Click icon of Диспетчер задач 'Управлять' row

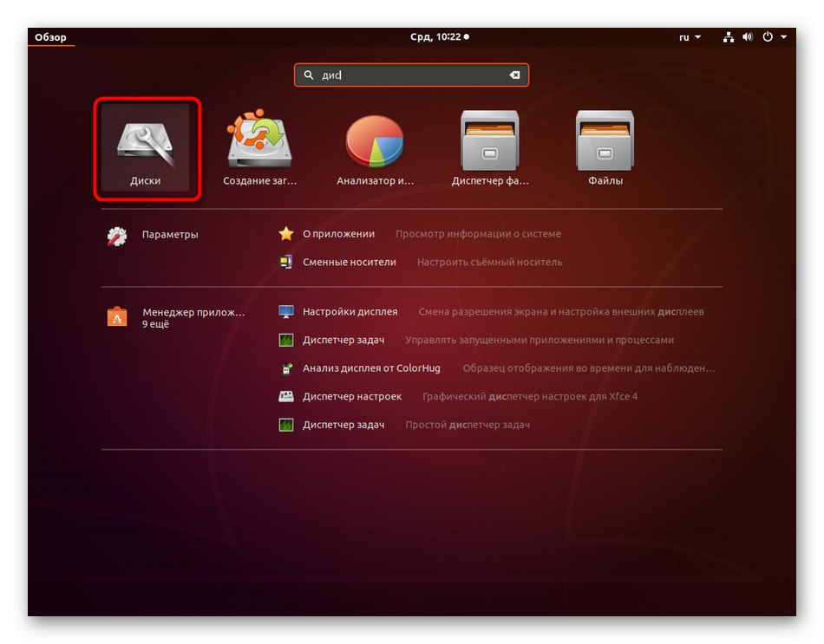click(x=286, y=340)
